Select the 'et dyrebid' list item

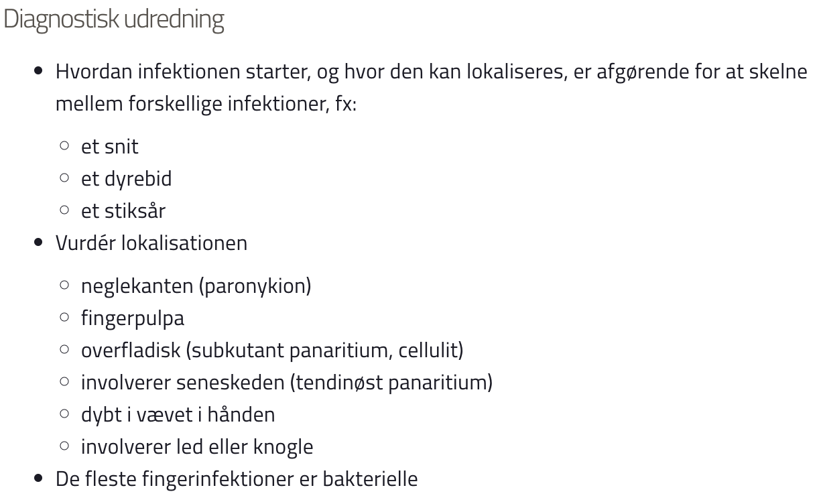[x=127, y=178]
